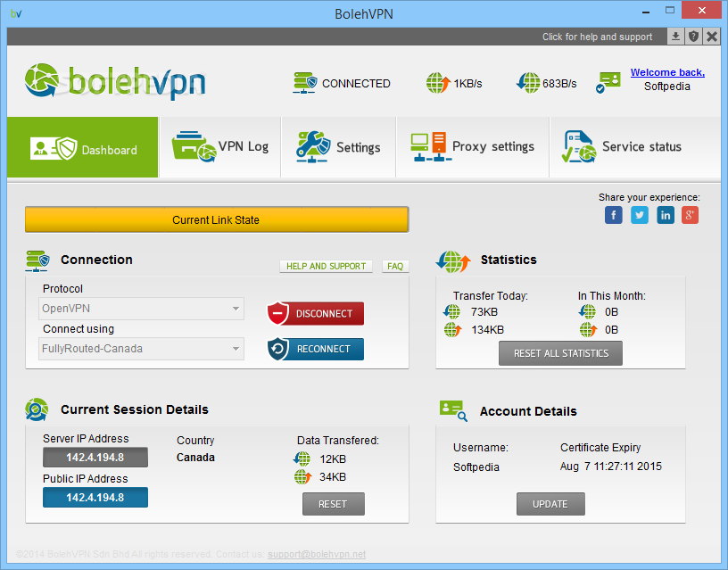Open the VPN Log tab
728x570 pixels.
coord(220,147)
